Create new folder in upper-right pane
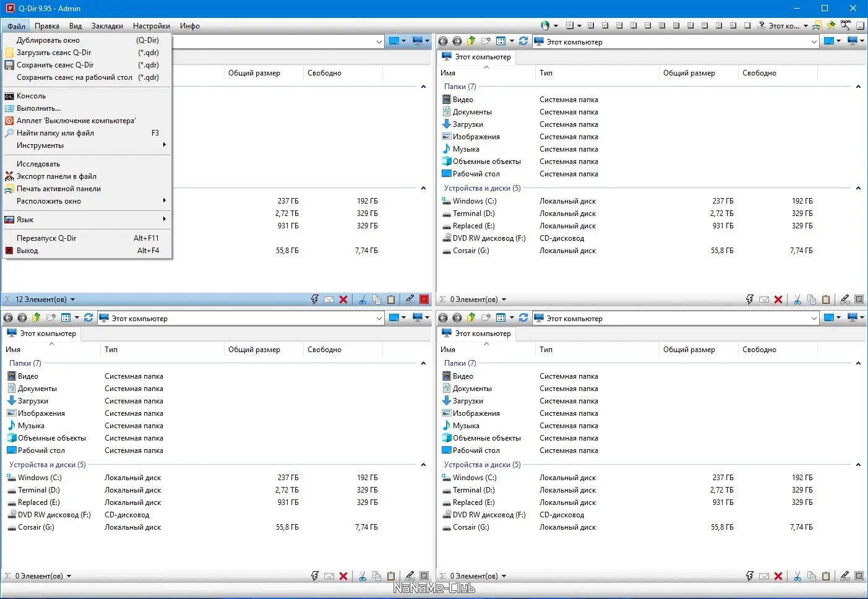This screenshot has width=868, height=599. (x=486, y=41)
